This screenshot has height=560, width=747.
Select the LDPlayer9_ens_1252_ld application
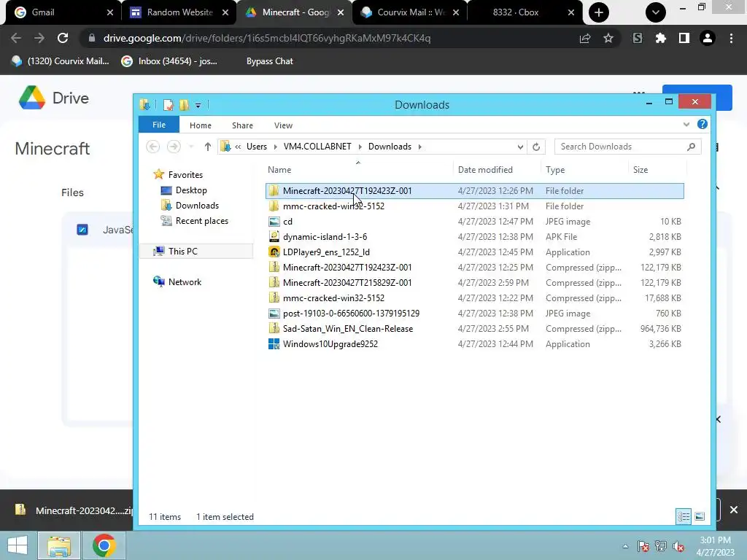point(474,252)
